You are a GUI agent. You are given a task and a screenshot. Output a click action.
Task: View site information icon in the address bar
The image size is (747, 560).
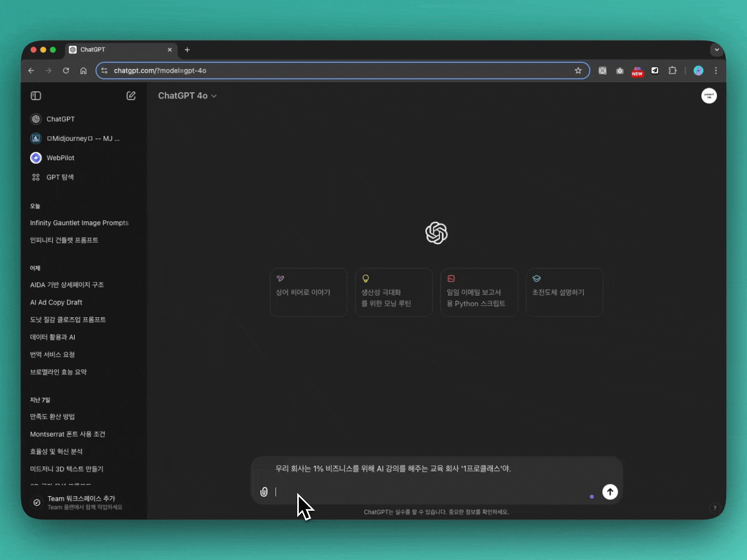coord(104,71)
